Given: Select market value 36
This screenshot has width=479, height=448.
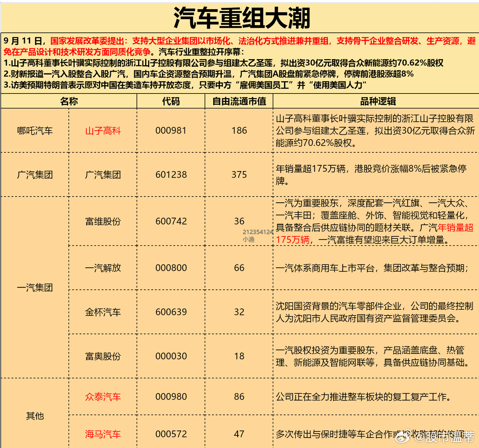Looking at the screenshot, I should pyautogui.click(x=239, y=221).
